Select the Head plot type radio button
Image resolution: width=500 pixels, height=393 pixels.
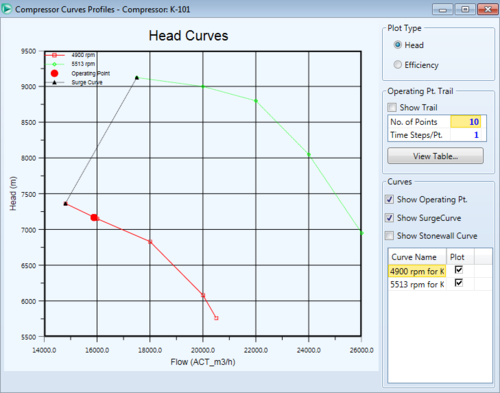pyautogui.click(x=397, y=45)
